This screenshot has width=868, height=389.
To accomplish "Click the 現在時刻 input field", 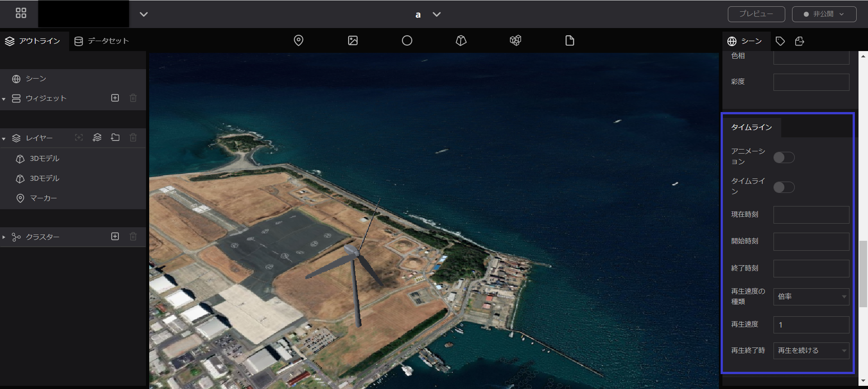I will pos(811,215).
